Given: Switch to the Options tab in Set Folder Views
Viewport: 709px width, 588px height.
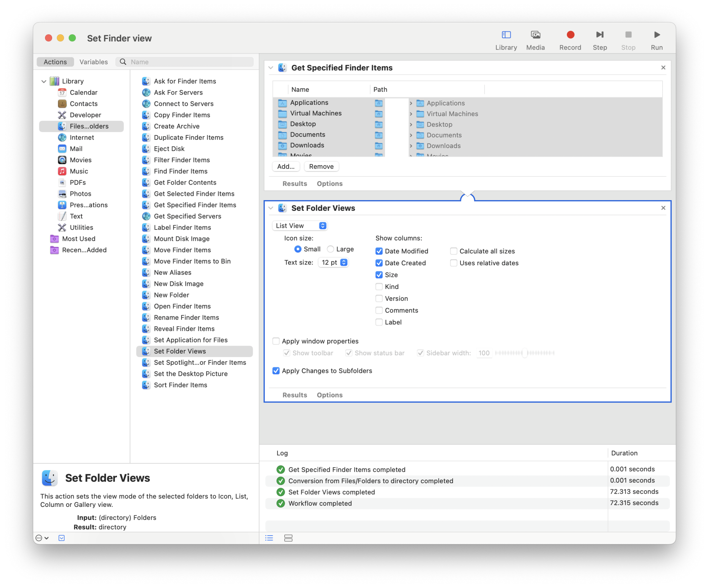Looking at the screenshot, I should pyautogui.click(x=330, y=394).
